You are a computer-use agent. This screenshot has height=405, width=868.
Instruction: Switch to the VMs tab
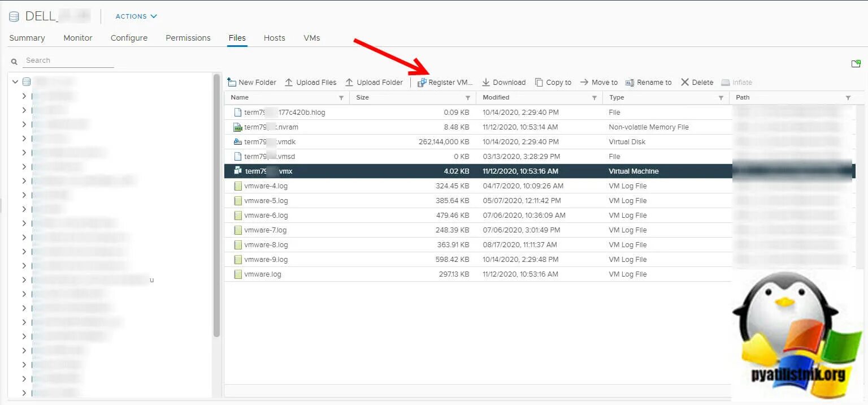[312, 38]
